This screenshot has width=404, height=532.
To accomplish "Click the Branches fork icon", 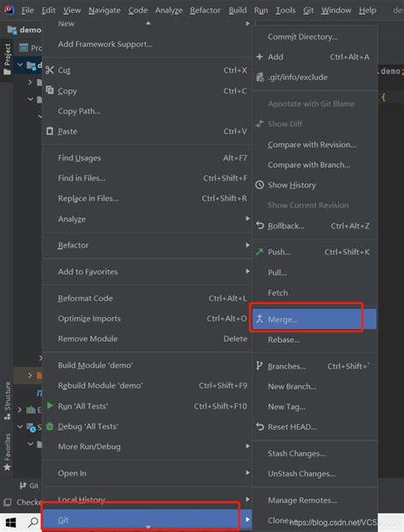I will click(x=259, y=366).
